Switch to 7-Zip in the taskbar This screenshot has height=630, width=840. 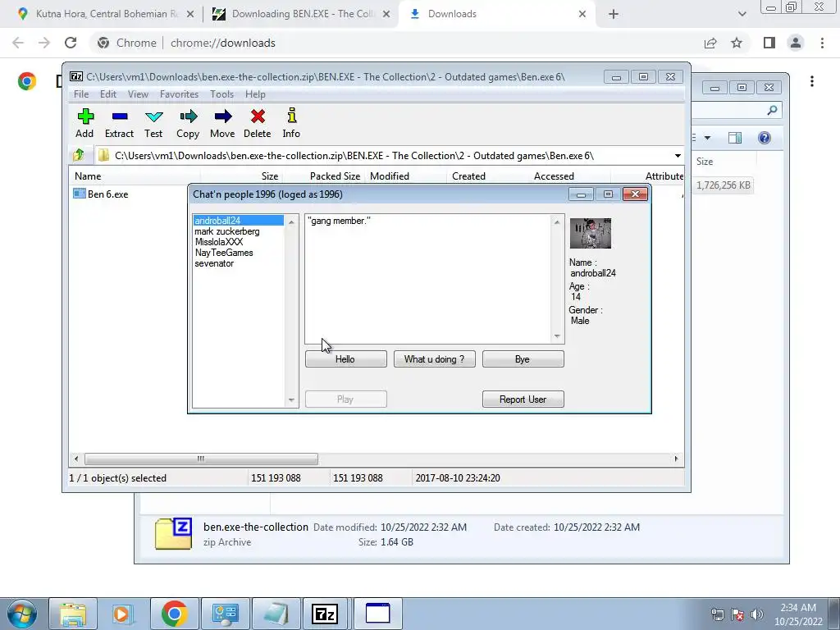(325, 614)
